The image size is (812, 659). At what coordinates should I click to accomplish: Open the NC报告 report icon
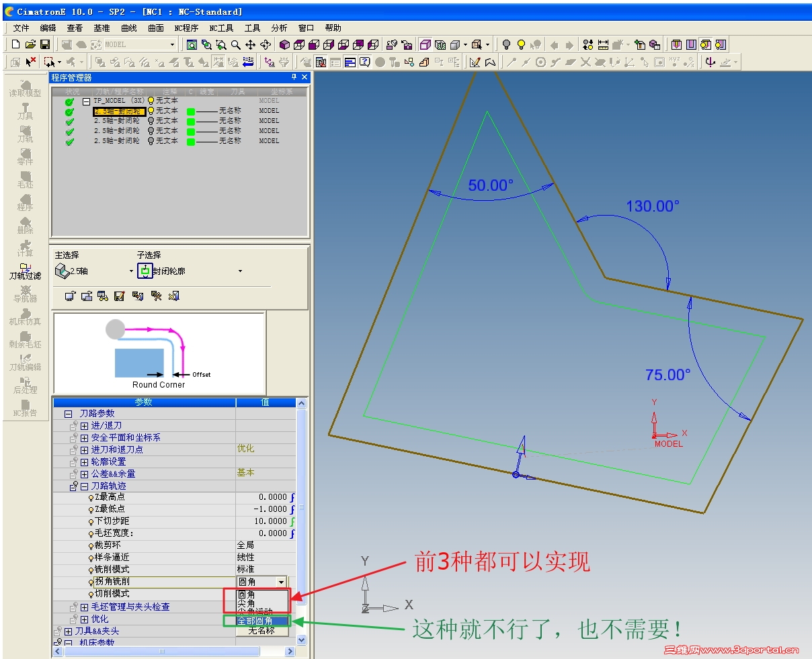(25, 408)
